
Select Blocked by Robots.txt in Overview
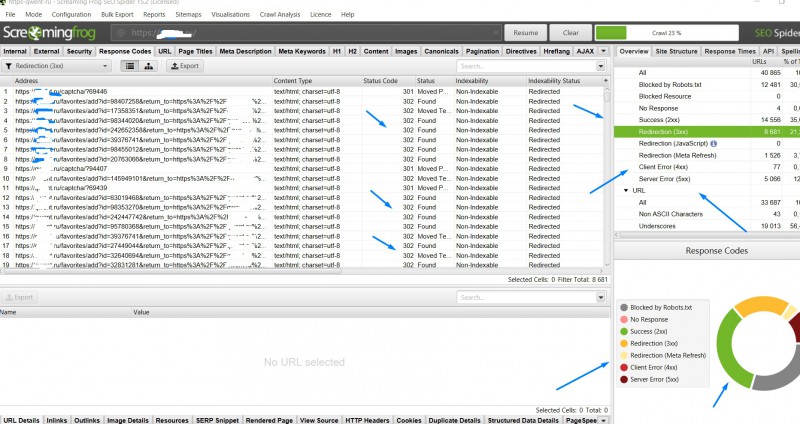pos(670,85)
